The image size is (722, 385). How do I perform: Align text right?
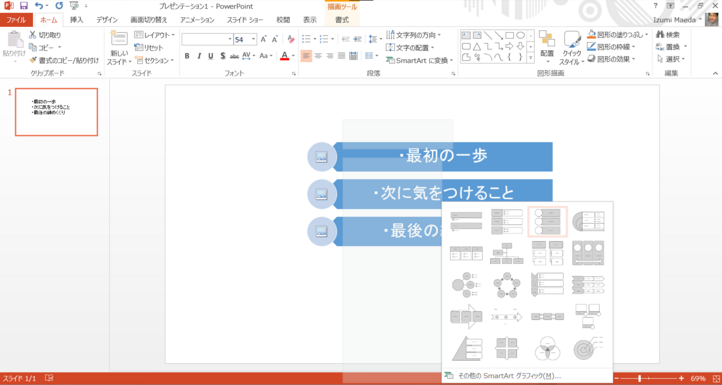tap(330, 56)
